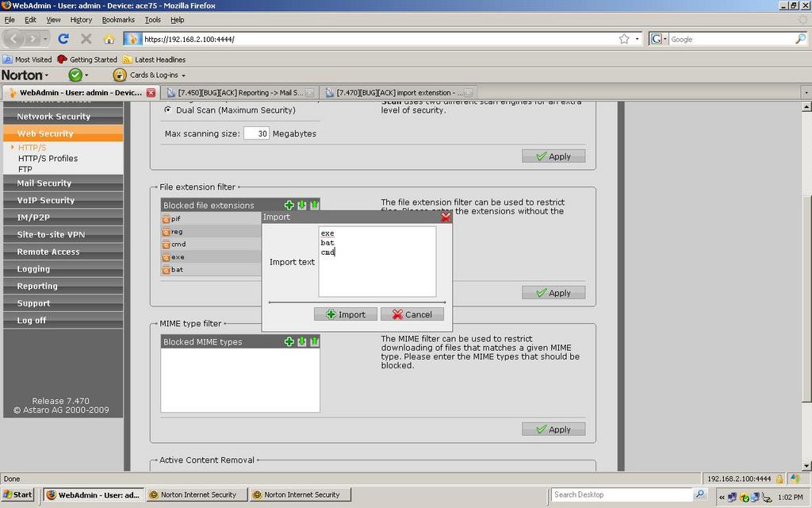Click the Firefox Reload icon
Image resolution: width=812 pixels, height=508 pixels.
tap(63, 39)
